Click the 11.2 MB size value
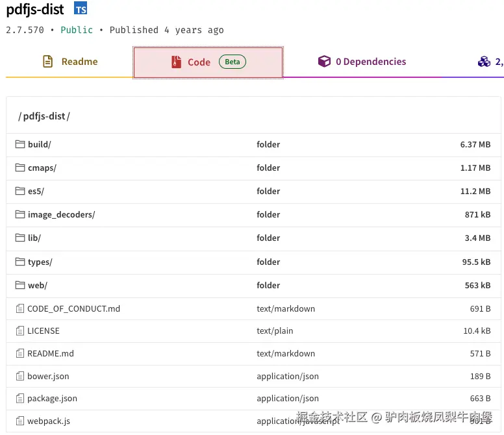Screen dimensions: 504x435 pyautogui.click(x=475, y=191)
